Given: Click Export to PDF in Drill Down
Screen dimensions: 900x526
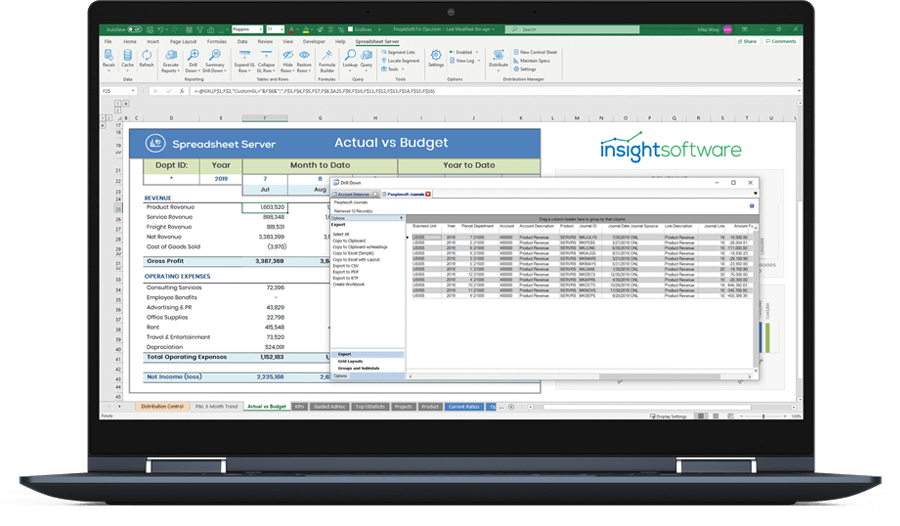Looking at the screenshot, I should [x=346, y=272].
